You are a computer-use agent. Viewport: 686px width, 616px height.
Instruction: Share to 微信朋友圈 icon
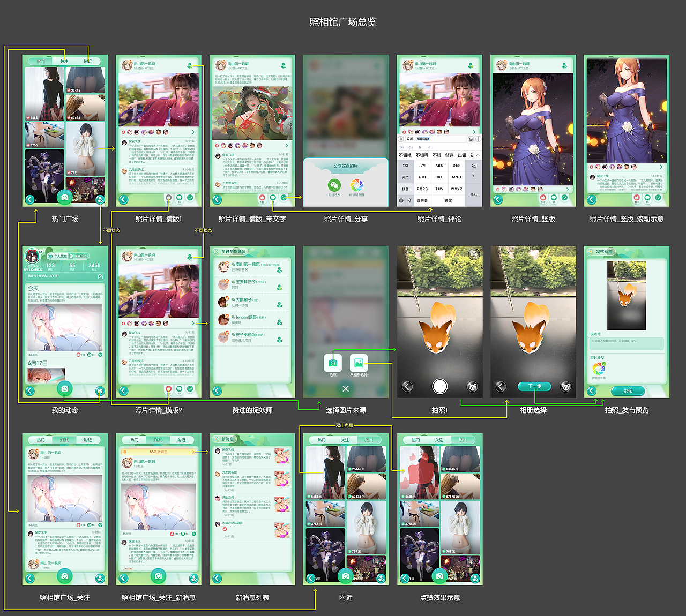[356, 185]
